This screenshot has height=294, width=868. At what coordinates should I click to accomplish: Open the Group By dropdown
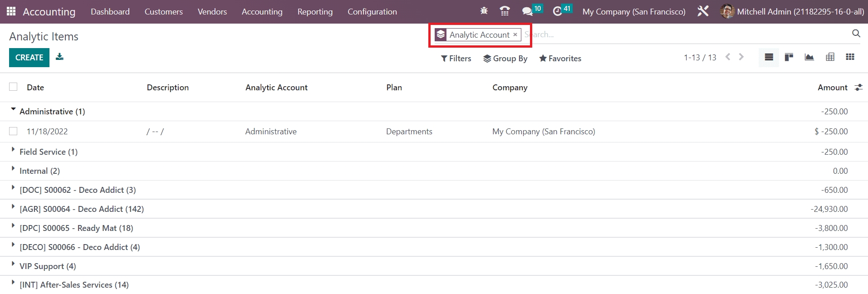coord(505,58)
